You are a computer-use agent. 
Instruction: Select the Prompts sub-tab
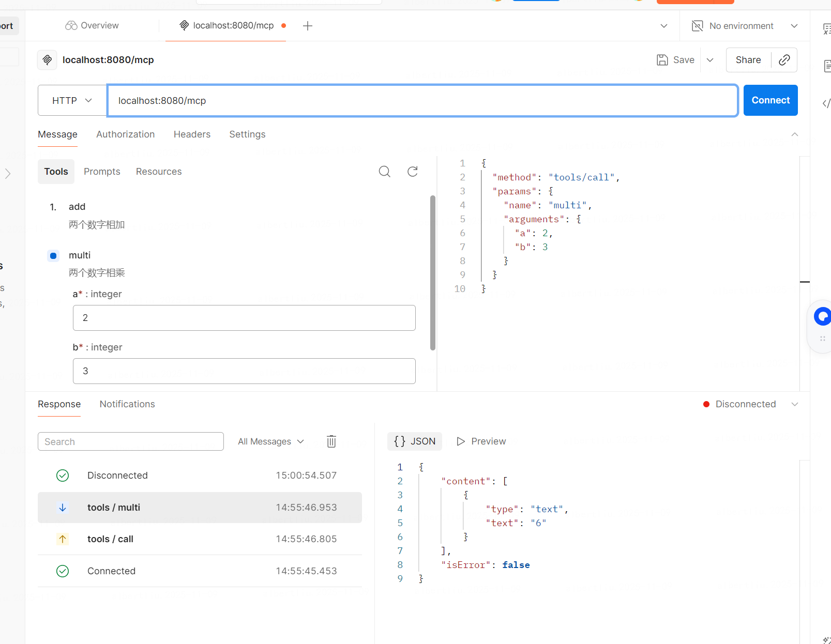coord(102,172)
